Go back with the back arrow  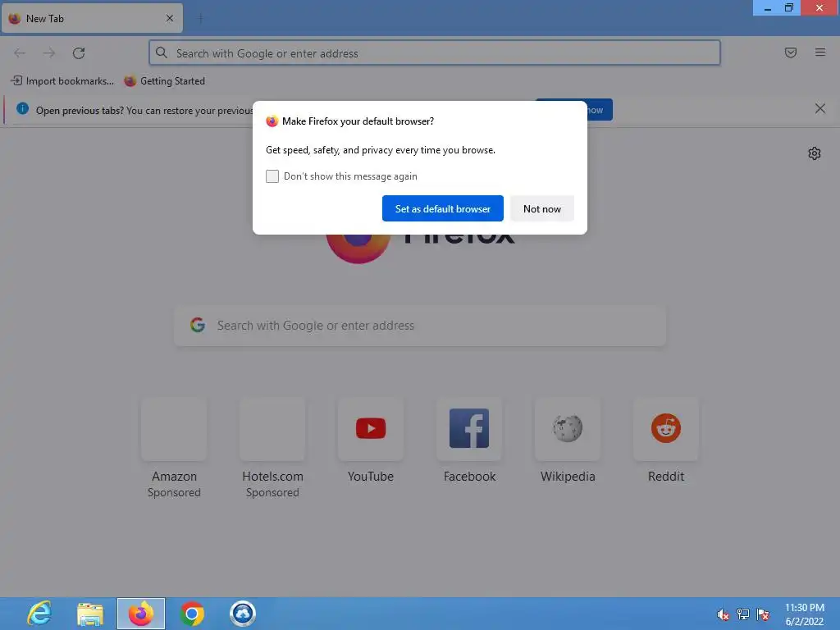tap(20, 53)
